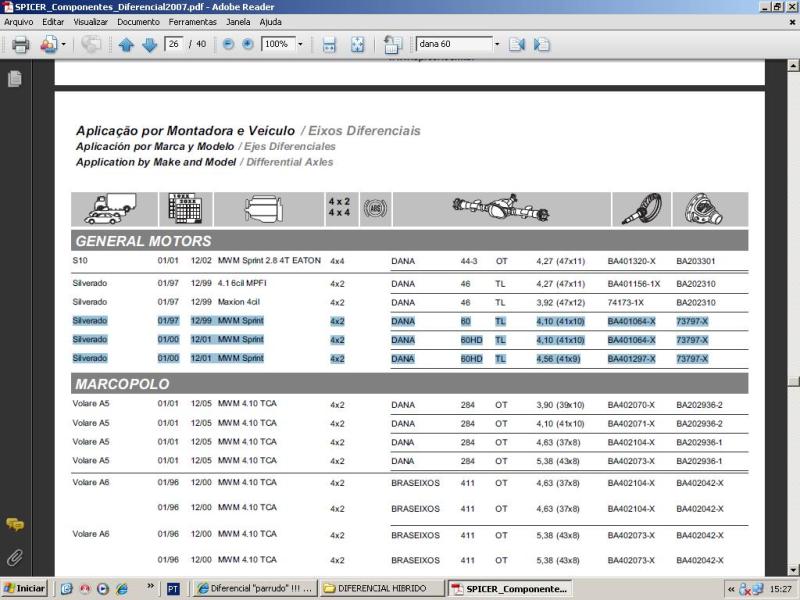This screenshot has width=800, height=600.
Task: Open the Visualizar menu
Action: pos(90,22)
